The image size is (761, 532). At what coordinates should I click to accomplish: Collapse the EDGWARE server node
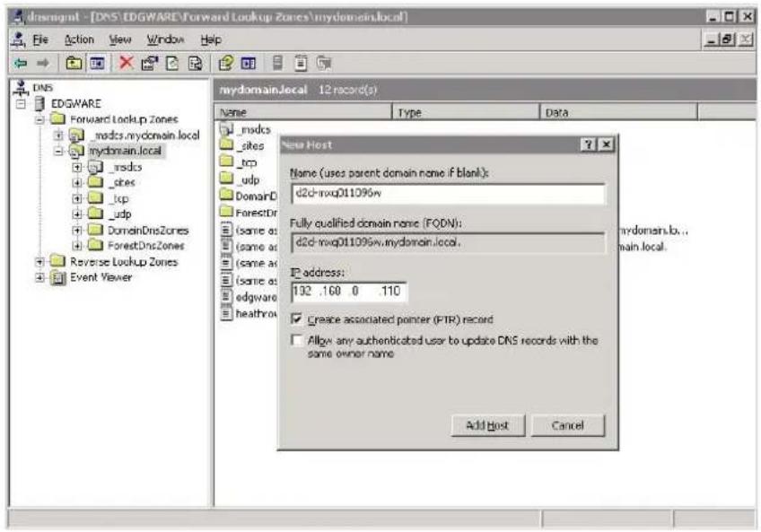pyautogui.click(x=21, y=104)
